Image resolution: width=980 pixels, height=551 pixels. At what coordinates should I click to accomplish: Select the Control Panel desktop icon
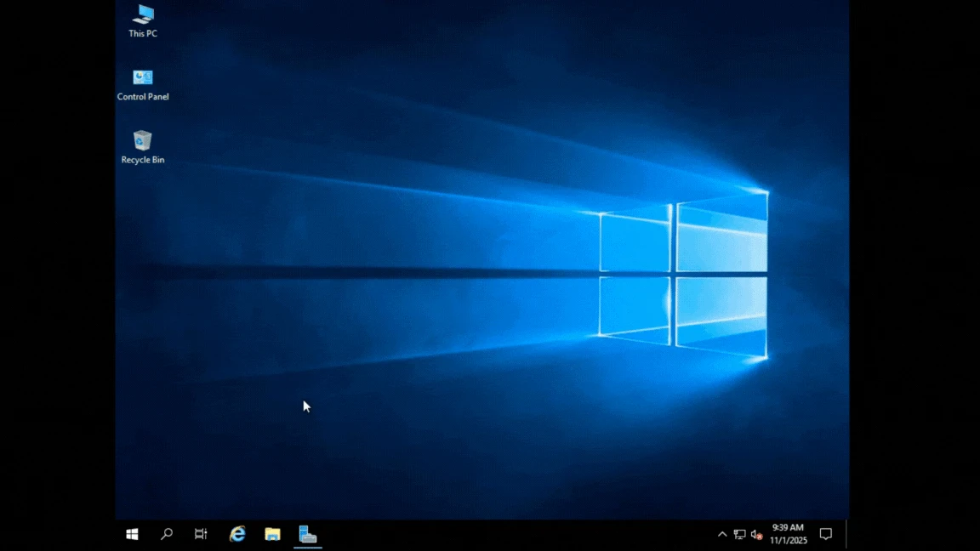pyautogui.click(x=143, y=78)
